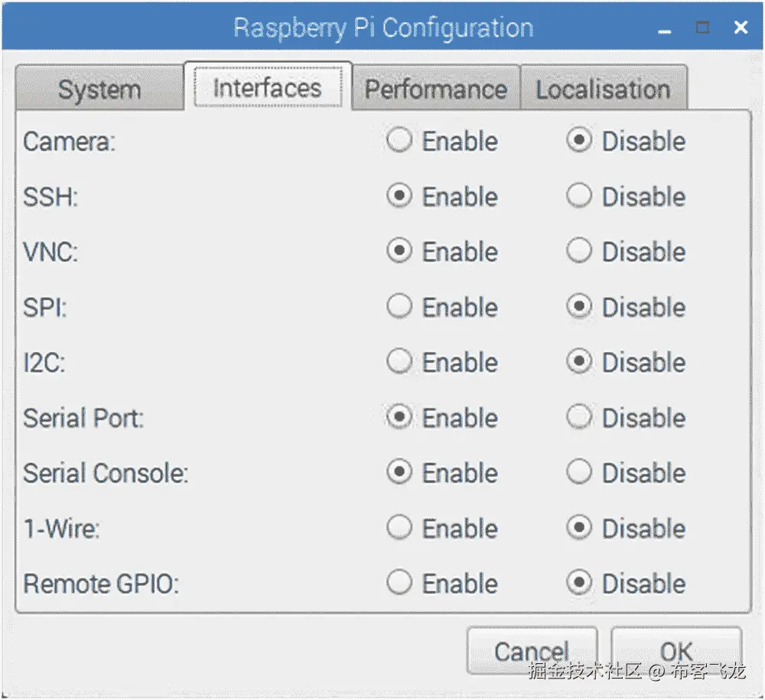The image size is (765, 700).
Task: Disable VNC access
Action: click(x=579, y=252)
